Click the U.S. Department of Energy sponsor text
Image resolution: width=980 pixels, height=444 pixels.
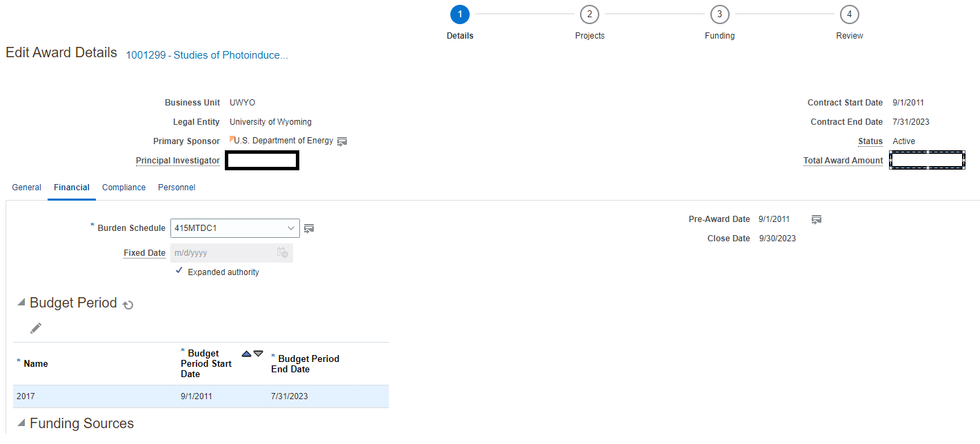click(283, 141)
